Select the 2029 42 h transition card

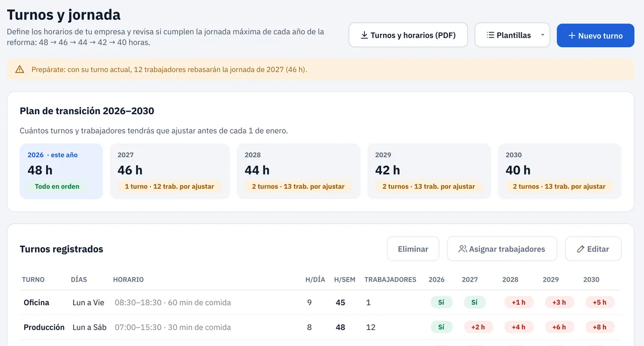click(429, 171)
